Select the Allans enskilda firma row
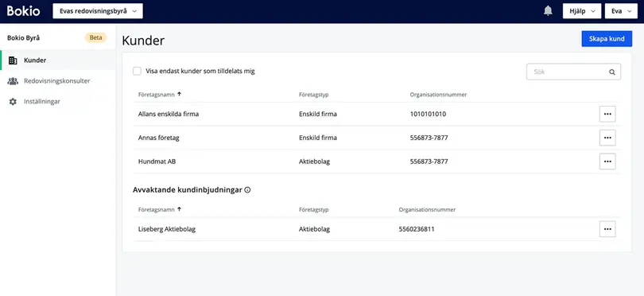The image size is (644, 296). coord(377,114)
